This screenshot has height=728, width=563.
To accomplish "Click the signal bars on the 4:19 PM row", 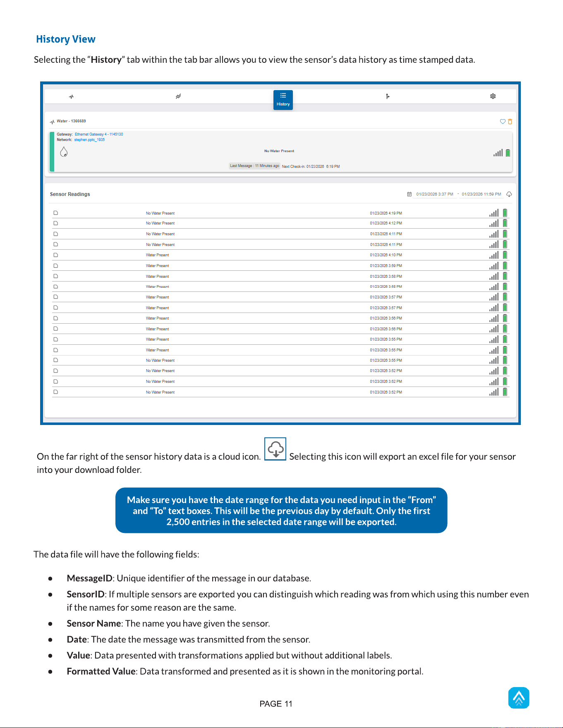I will [494, 213].
